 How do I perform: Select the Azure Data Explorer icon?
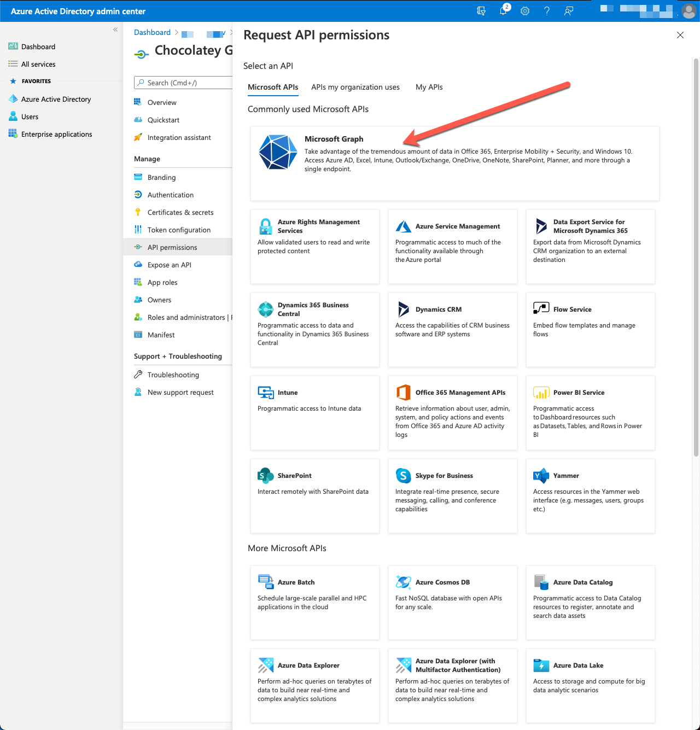[266, 665]
